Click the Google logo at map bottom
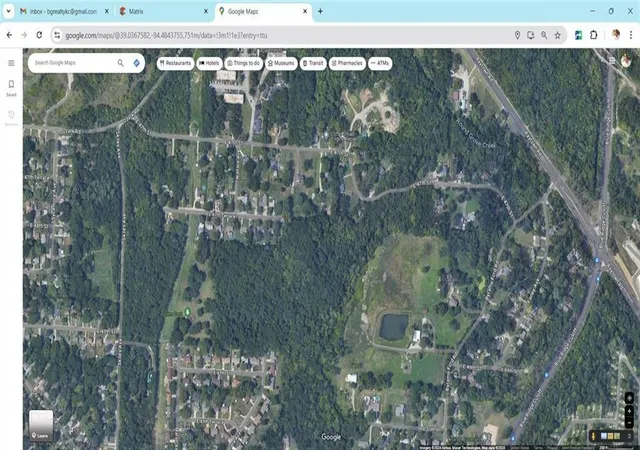The image size is (640, 450). [331, 437]
